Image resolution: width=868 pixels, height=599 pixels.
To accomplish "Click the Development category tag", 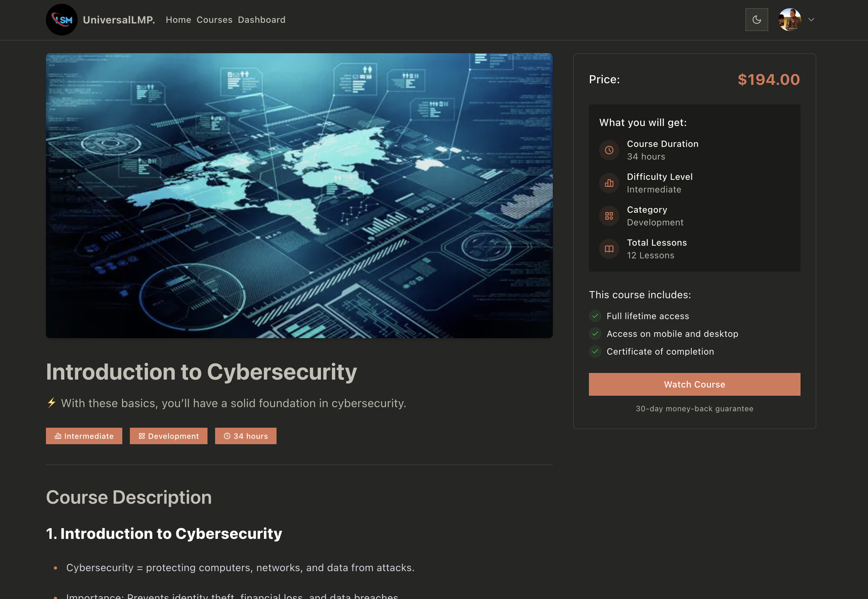I will (169, 436).
